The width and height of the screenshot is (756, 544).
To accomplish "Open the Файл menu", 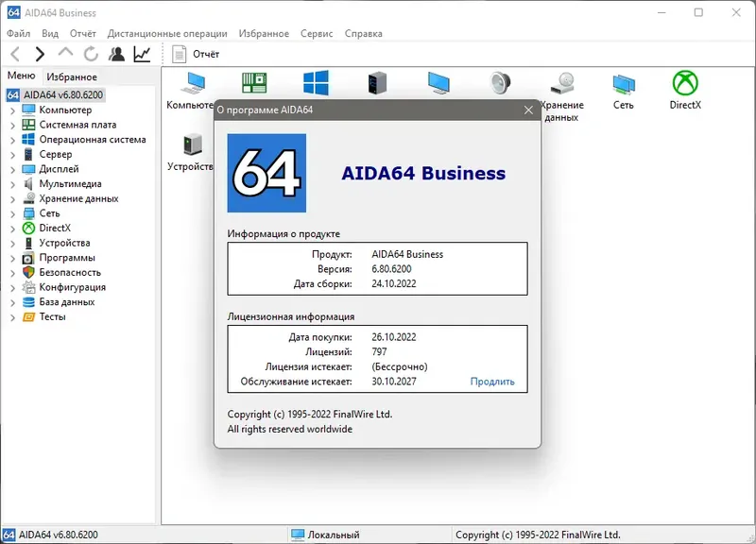I will (x=18, y=33).
